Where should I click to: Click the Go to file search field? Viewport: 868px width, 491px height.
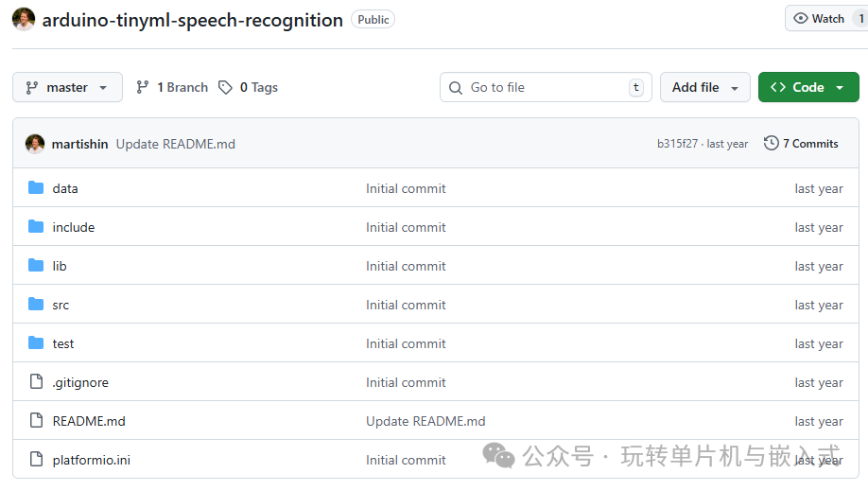pos(546,87)
